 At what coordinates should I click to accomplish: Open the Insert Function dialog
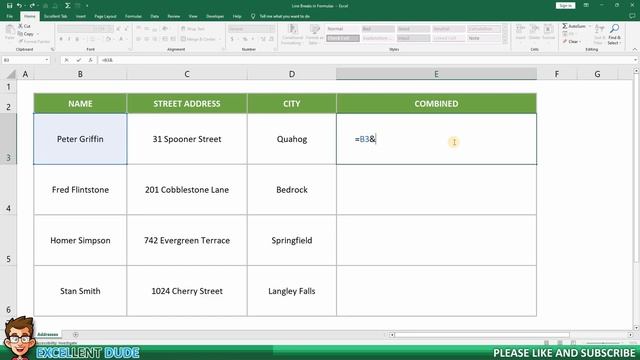tap(90, 60)
